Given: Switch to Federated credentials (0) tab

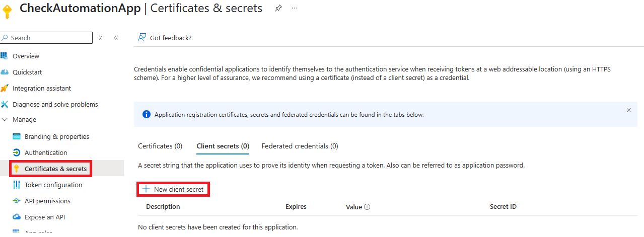Looking at the screenshot, I should 300,146.
